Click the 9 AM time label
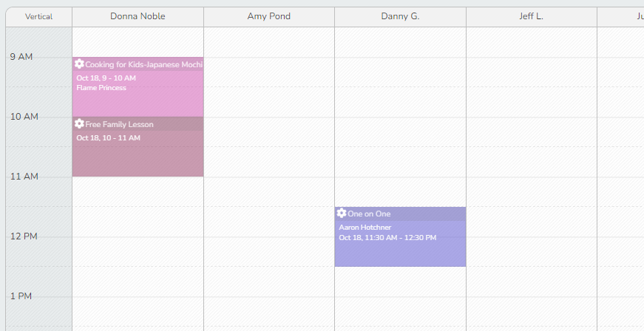This screenshot has width=644, height=331. [20, 57]
